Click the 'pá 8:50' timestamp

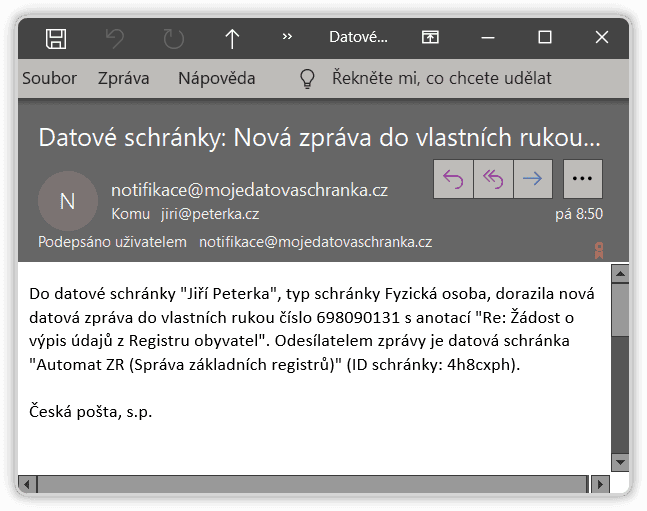(579, 214)
